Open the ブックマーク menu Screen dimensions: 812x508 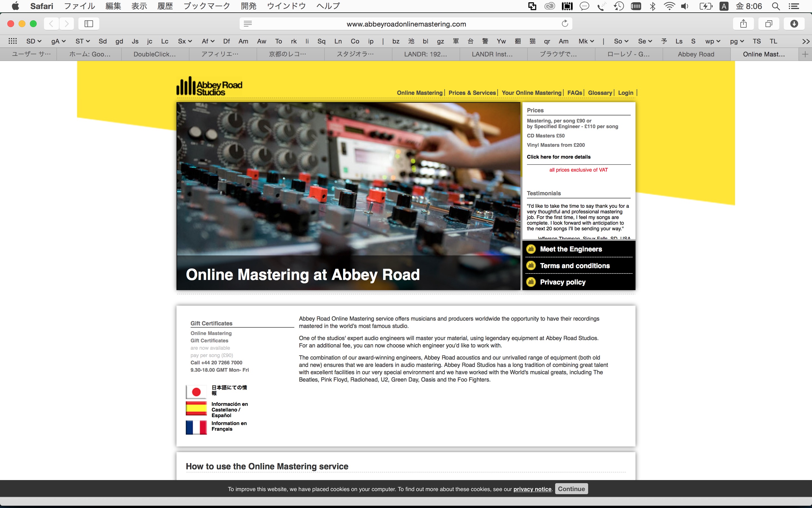(207, 6)
